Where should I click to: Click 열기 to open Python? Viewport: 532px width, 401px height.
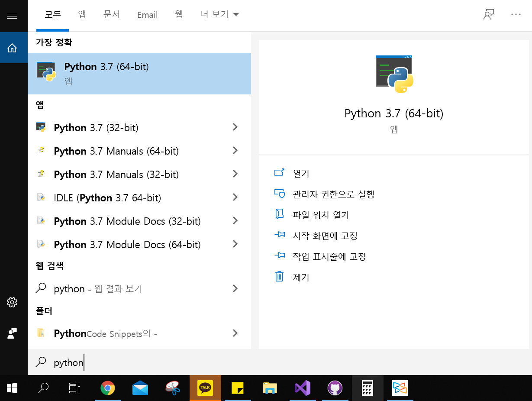[x=301, y=173]
